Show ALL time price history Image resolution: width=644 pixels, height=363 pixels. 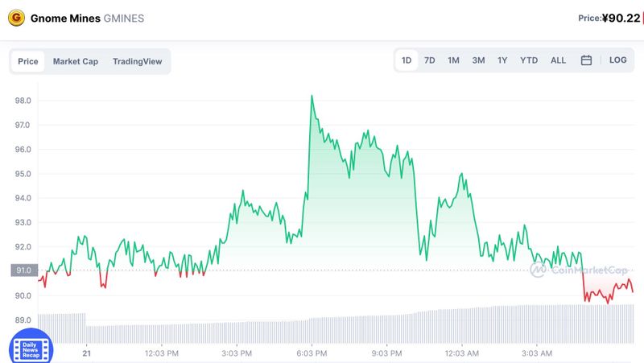click(x=558, y=60)
